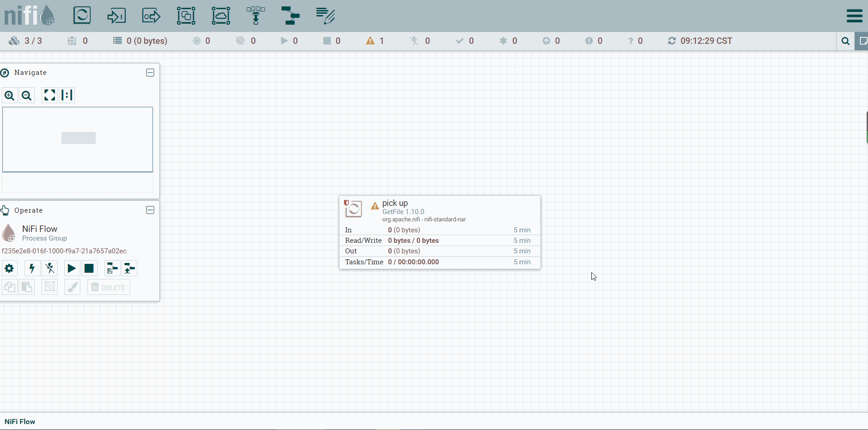Select the pick up GetFile processor

[x=440, y=232]
